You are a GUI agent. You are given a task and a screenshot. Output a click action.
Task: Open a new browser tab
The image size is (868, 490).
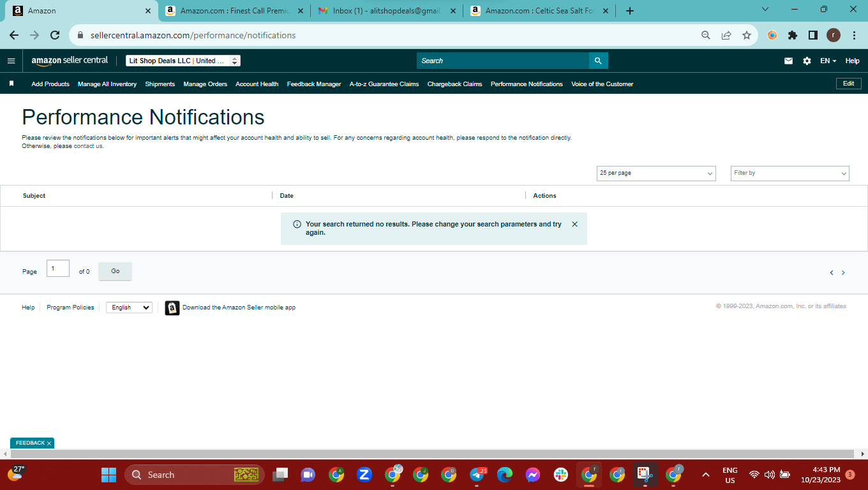630,11
